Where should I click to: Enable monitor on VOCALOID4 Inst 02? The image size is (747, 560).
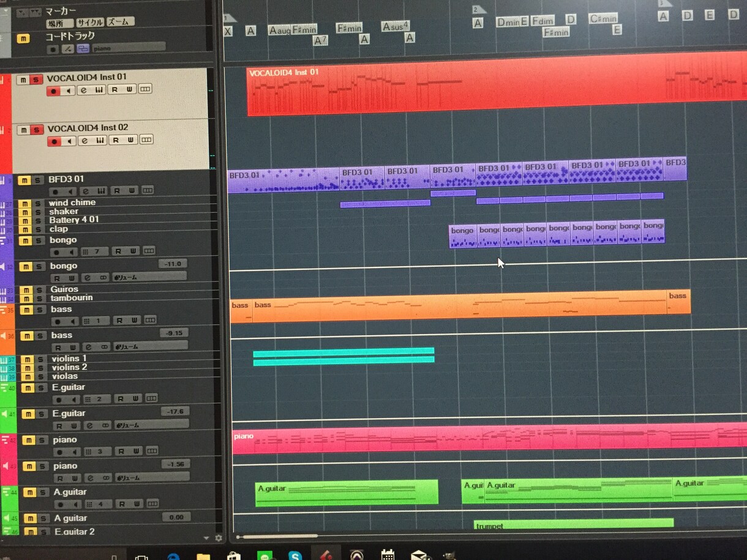point(69,141)
